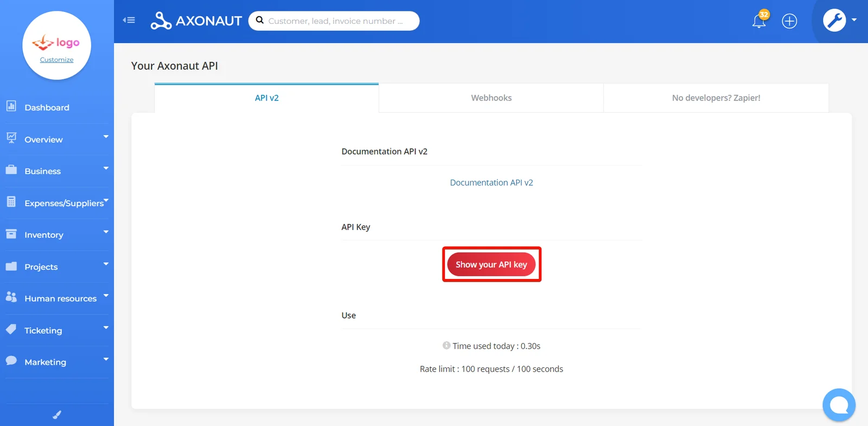
Task: Open the chat bubble widget
Action: coord(839,405)
